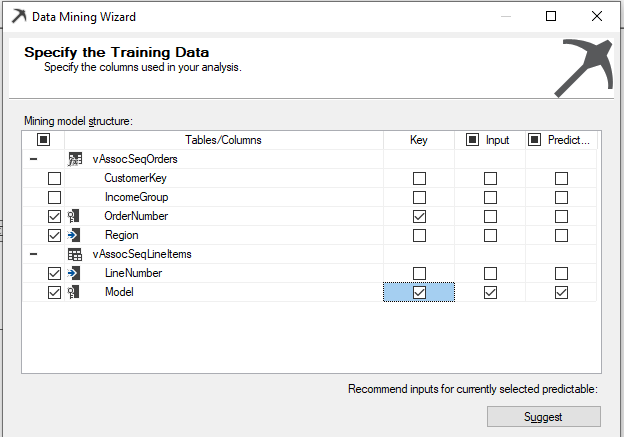
Task: Collapse the vAssocSeqOrders table node
Action: (x=33, y=159)
